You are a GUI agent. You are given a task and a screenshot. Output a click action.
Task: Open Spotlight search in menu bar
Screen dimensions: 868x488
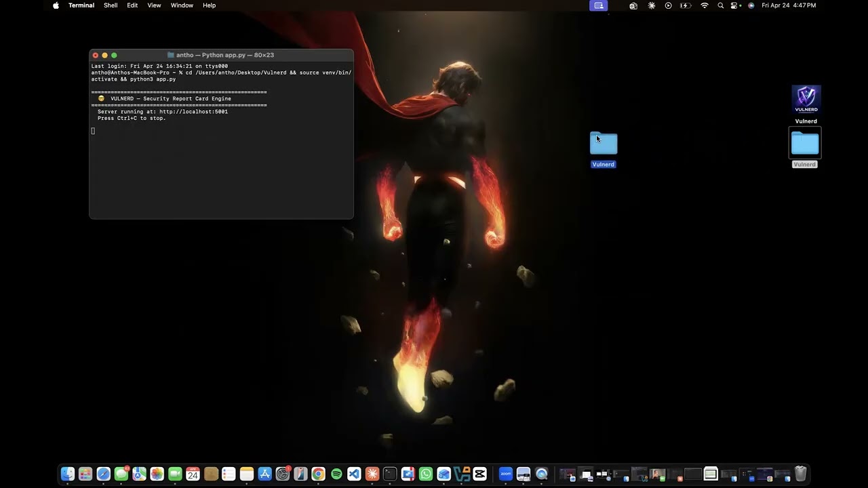click(x=720, y=5)
